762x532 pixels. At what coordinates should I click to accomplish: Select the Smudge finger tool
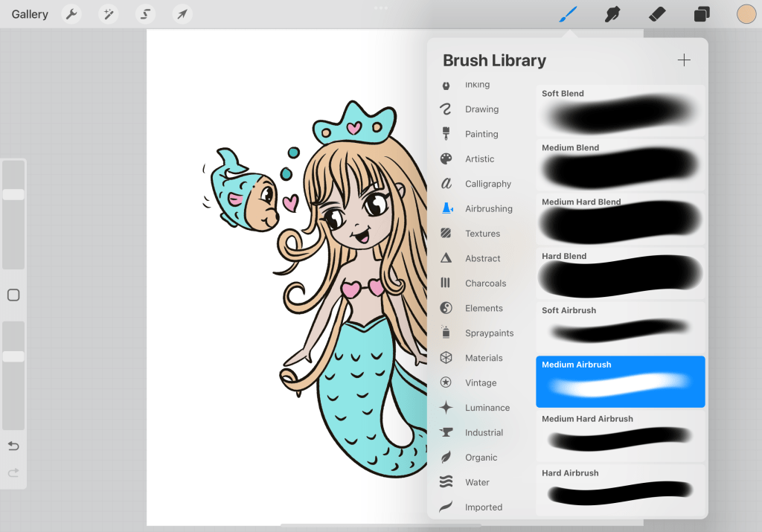[x=613, y=14]
